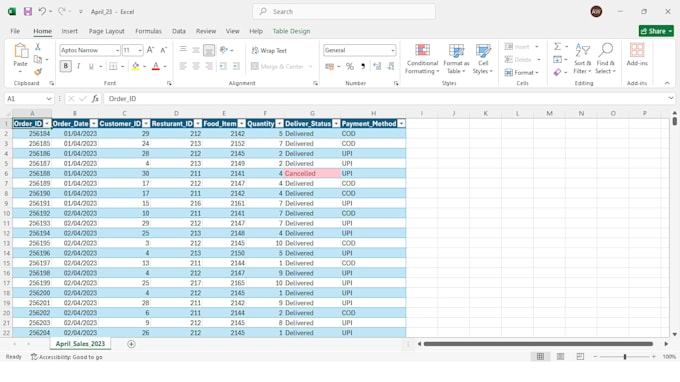The width and height of the screenshot is (680, 382).
Task: Click the Search box in title bar
Action: 344,12
